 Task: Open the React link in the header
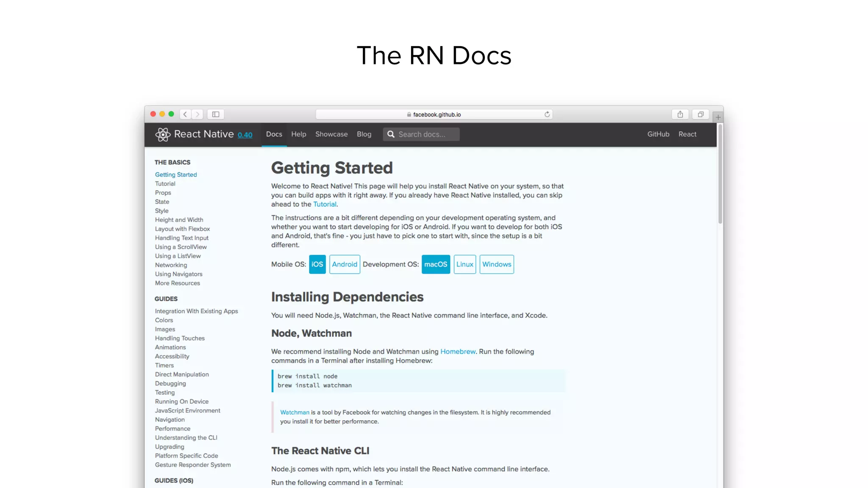687,134
